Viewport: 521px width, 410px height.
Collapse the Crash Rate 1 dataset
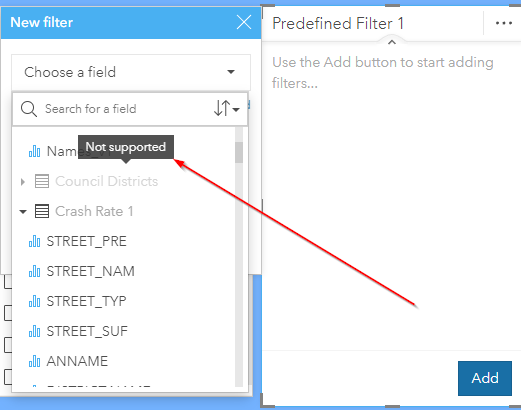pyautogui.click(x=23, y=212)
